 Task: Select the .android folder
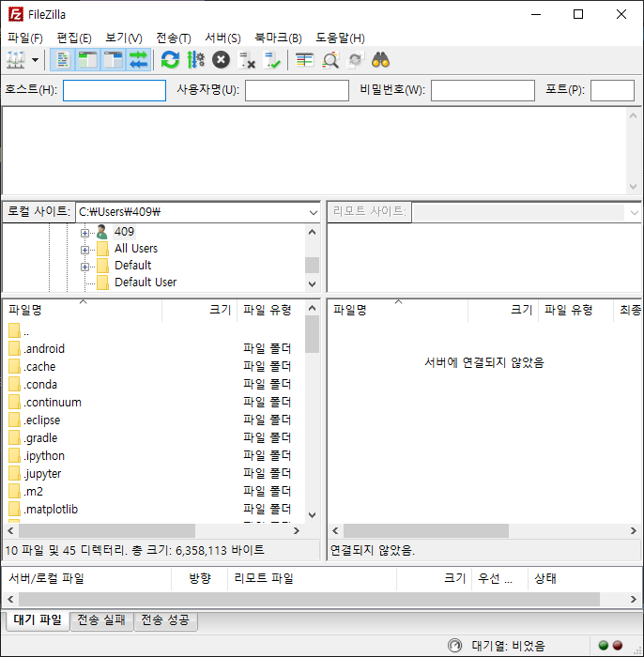37,348
